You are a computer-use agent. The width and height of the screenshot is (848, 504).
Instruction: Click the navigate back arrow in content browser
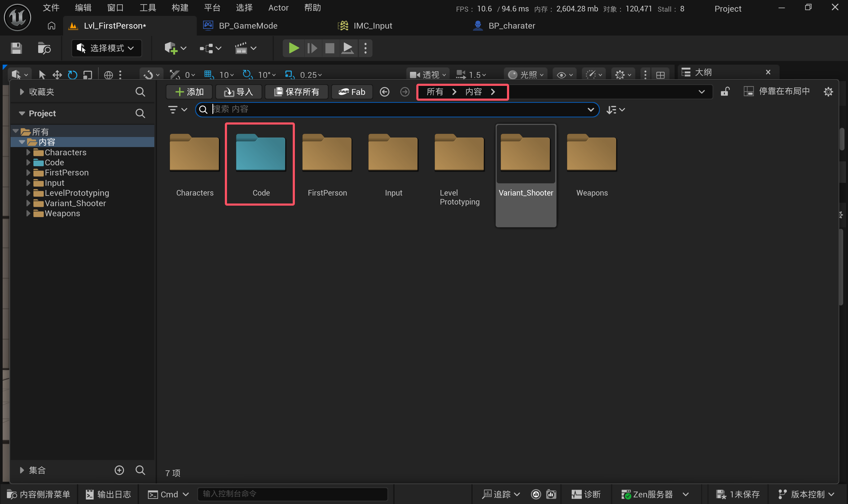tap(384, 92)
